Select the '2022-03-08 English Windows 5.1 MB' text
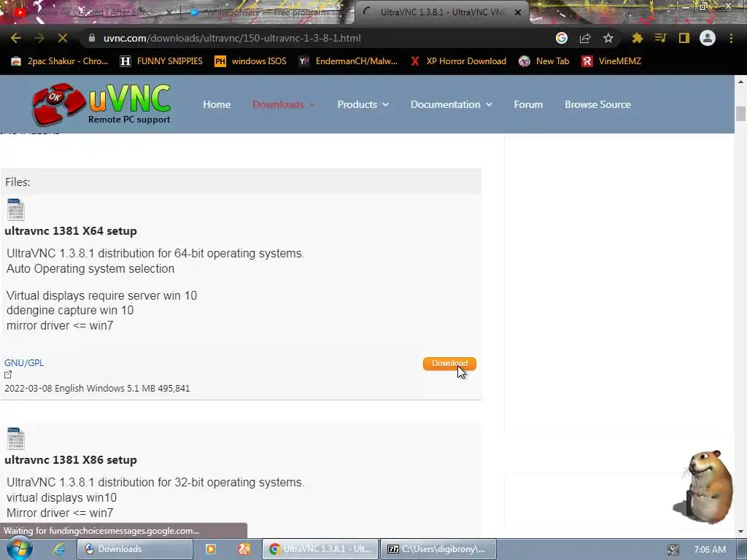The image size is (747, 560). (79, 389)
